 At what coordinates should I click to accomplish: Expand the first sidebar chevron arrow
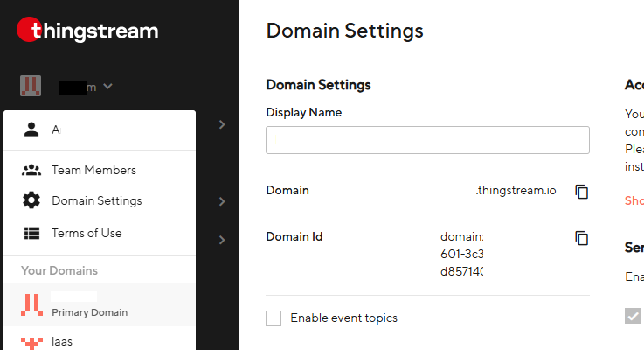click(x=222, y=124)
